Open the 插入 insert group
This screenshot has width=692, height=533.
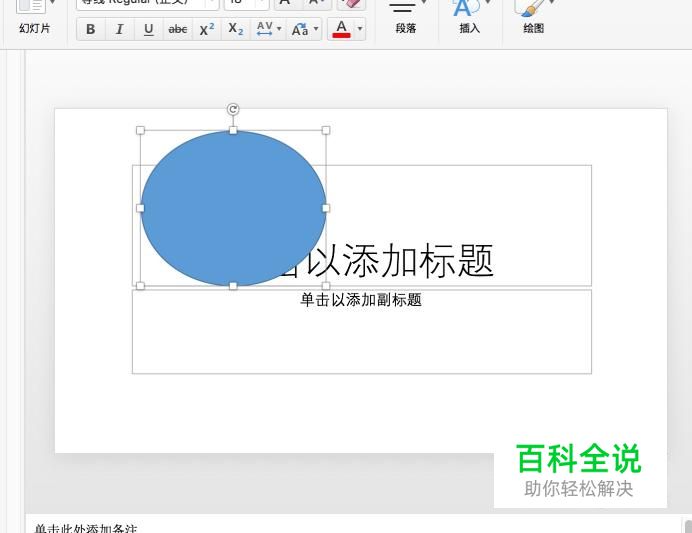[x=469, y=18]
